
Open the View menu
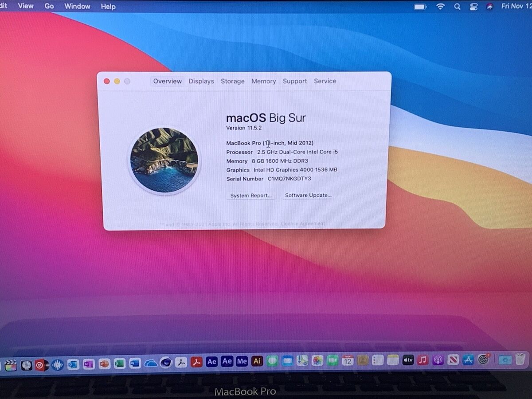[x=26, y=6]
